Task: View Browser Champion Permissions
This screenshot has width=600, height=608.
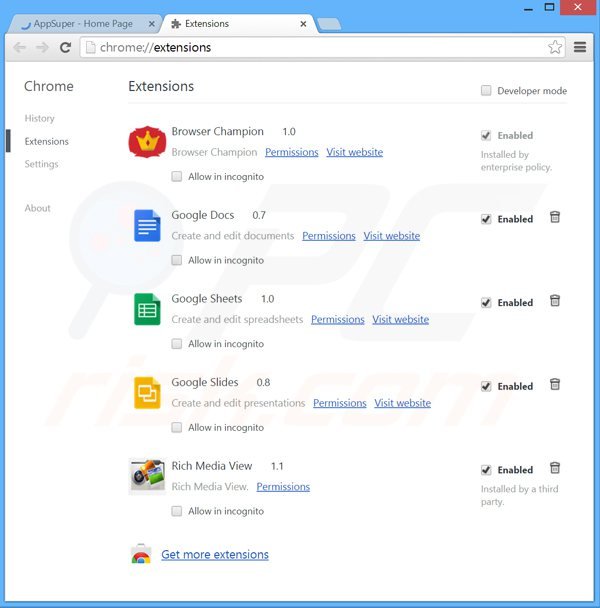Action: 292,152
